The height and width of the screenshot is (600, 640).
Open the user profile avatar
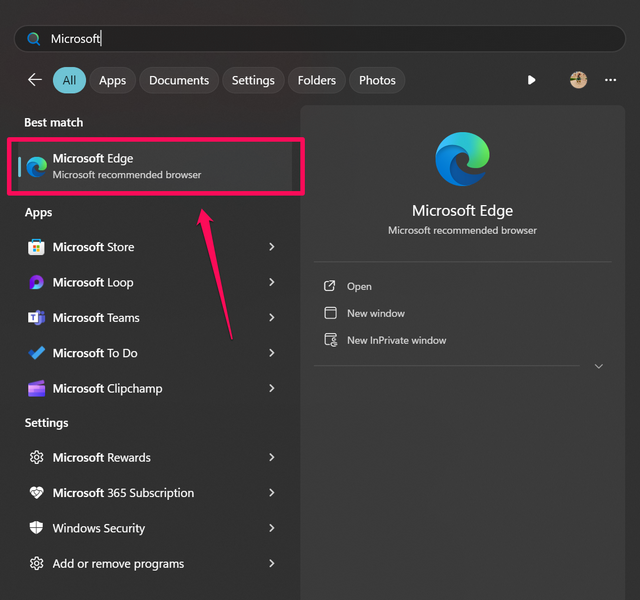click(x=578, y=80)
